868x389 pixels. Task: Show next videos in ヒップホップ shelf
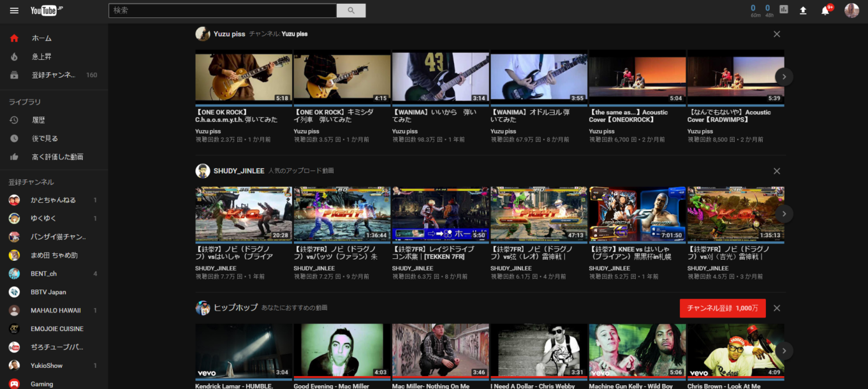(x=784, y=351)
